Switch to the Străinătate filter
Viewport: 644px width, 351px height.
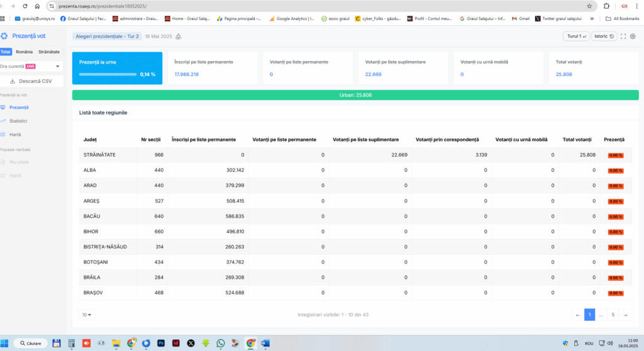click(x=48, y=52)
